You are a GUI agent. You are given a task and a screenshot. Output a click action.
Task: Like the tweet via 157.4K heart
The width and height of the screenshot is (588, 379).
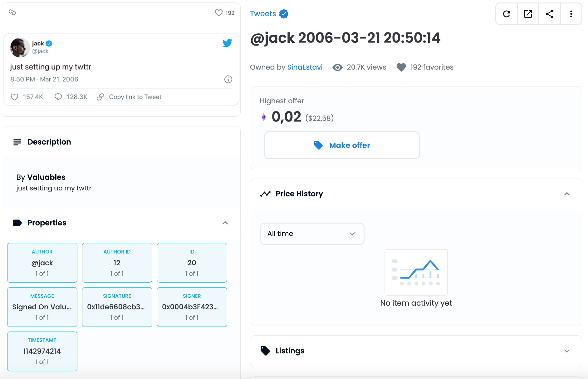(x=14, y=97)
